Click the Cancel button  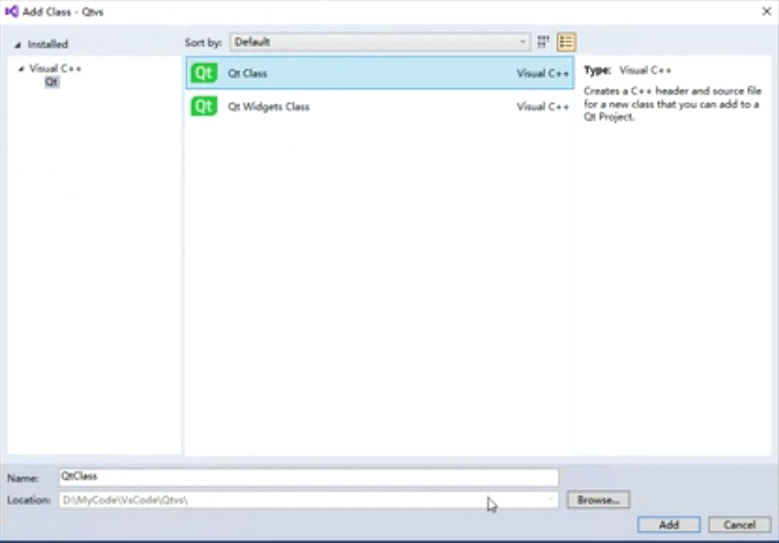click(739, 525)
